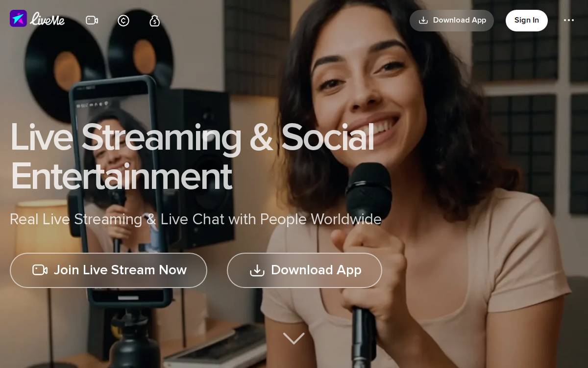588x368 pixels.
Task: Open the coin icon with letter C
Action: [123, 20]
